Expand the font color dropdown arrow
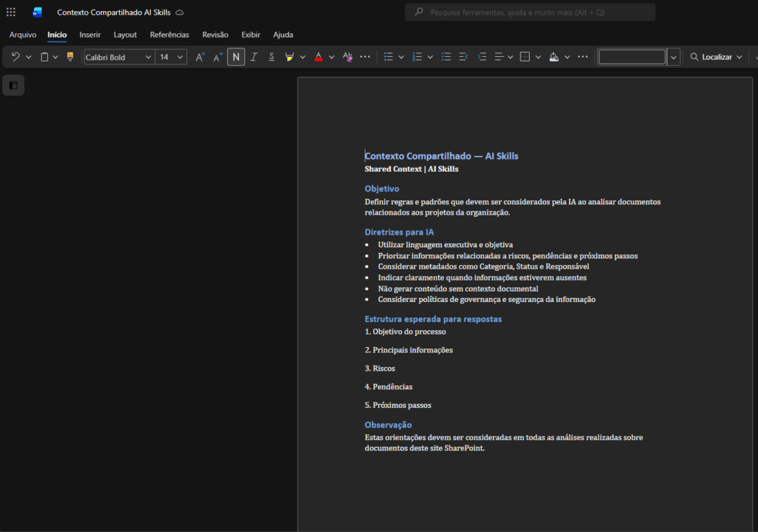Image resolution: width=758 pixels, height=532 pixels. (x=332, y=57)
